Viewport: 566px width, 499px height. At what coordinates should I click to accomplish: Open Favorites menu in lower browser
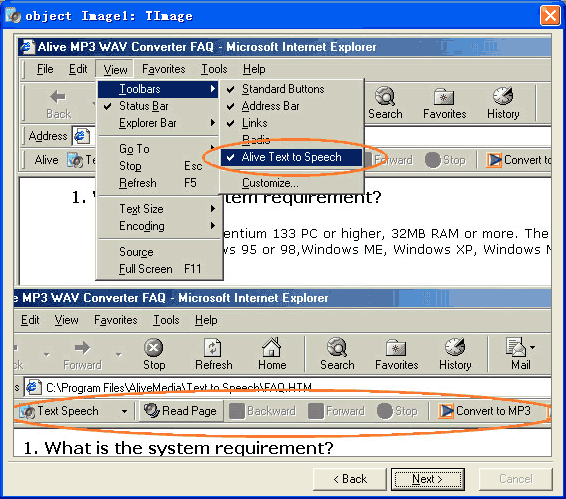(116, 320)
